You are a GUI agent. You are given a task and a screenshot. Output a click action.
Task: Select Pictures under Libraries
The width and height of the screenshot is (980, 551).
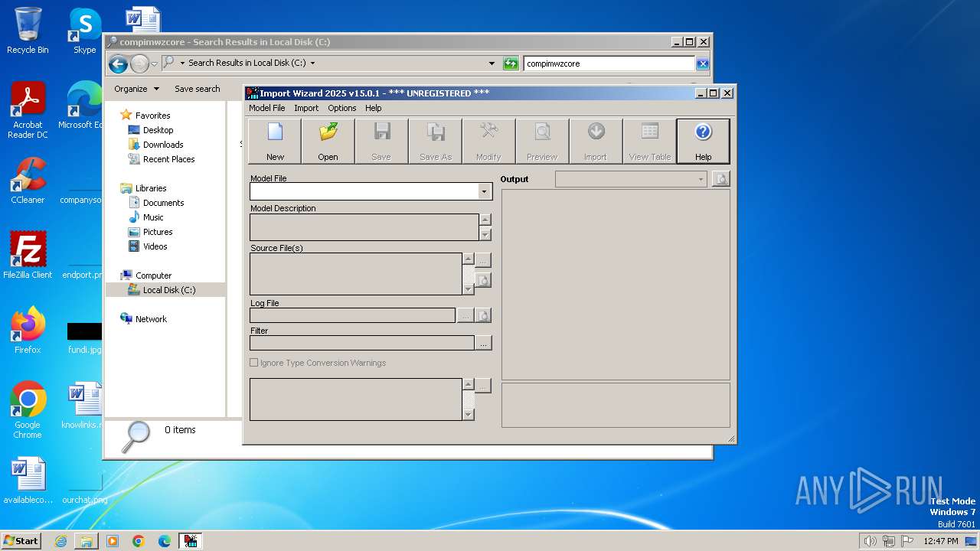tap(158, 232)
